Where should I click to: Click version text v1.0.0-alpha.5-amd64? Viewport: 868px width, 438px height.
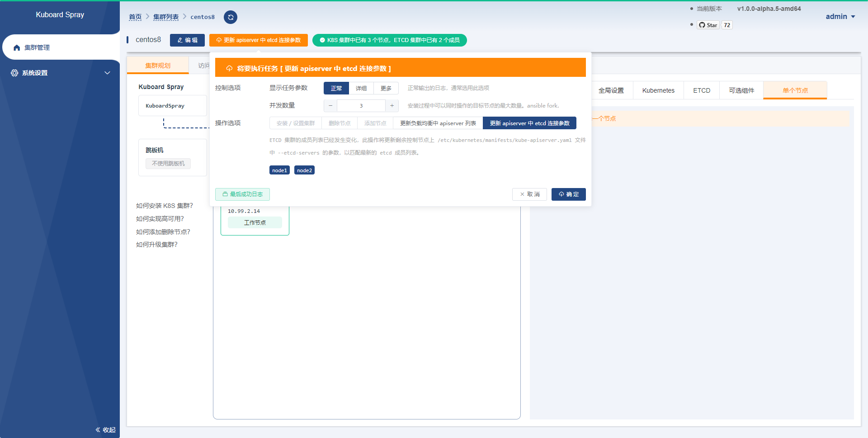tap(769, 9)
